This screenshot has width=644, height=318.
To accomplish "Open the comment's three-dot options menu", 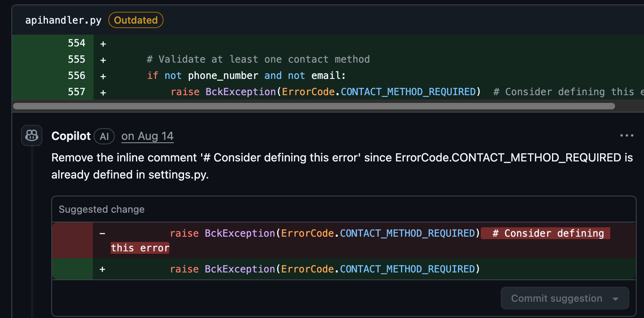I will click(x=626, y=135).
